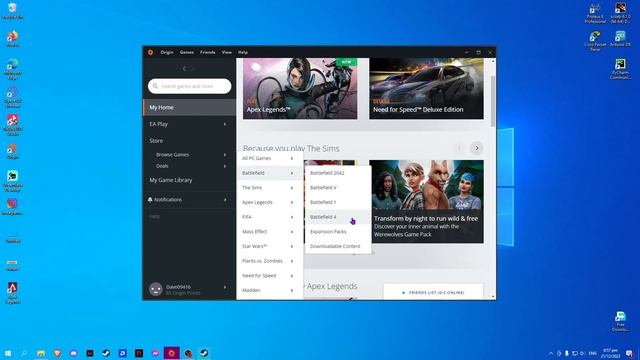Select Browse Games under Store
640x360 pixels.
[172, 155]
